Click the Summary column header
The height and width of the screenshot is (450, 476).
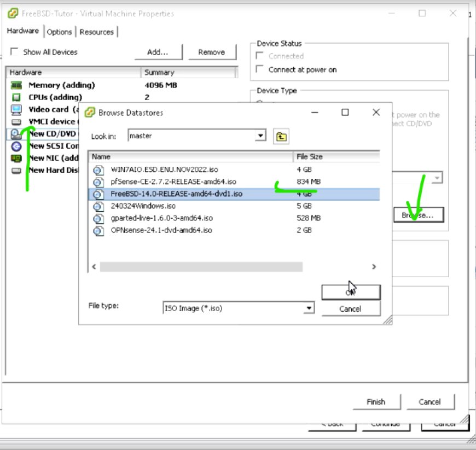coord(188,72)
